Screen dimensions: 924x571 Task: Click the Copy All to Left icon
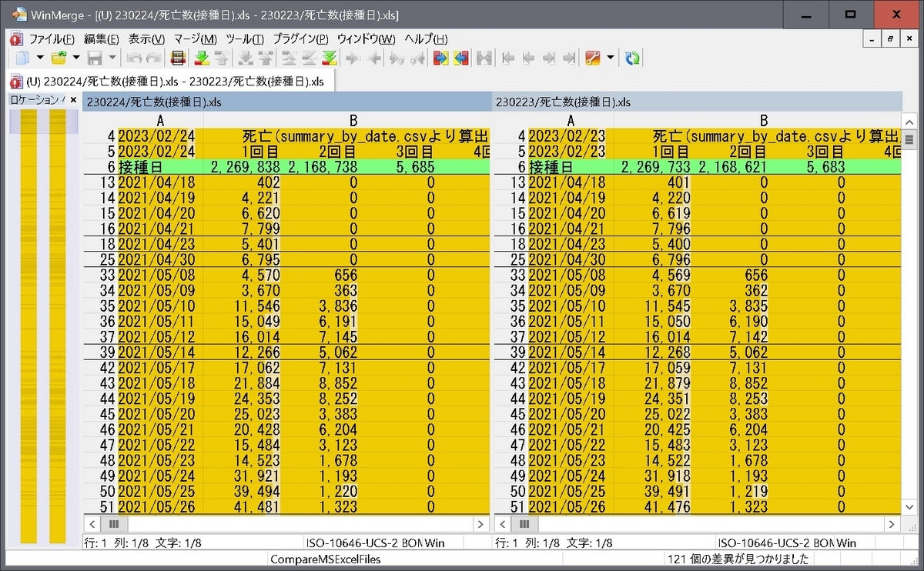pyautogui.click(x=461, y=58)
